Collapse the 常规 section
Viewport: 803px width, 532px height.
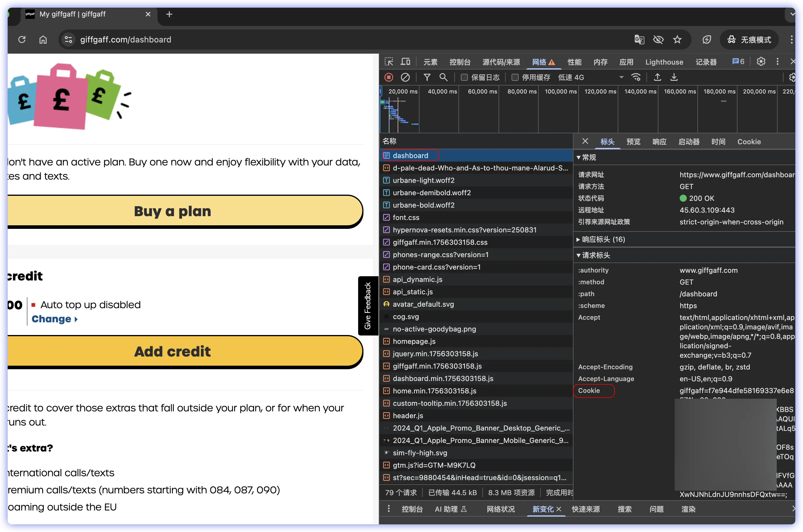(x=589, y=157)
